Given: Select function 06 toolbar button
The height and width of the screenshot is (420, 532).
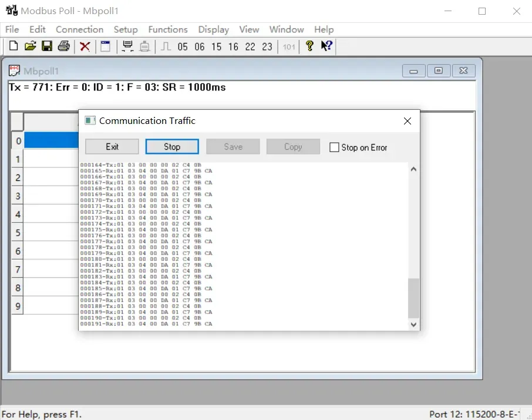Looking at the screenshot, I should pos(200,46).
